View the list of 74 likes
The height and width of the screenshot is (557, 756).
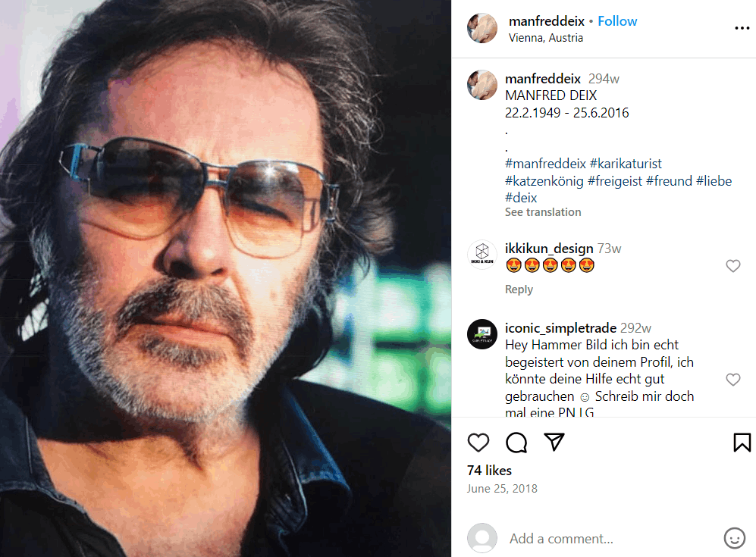click(x=489, y=471)
